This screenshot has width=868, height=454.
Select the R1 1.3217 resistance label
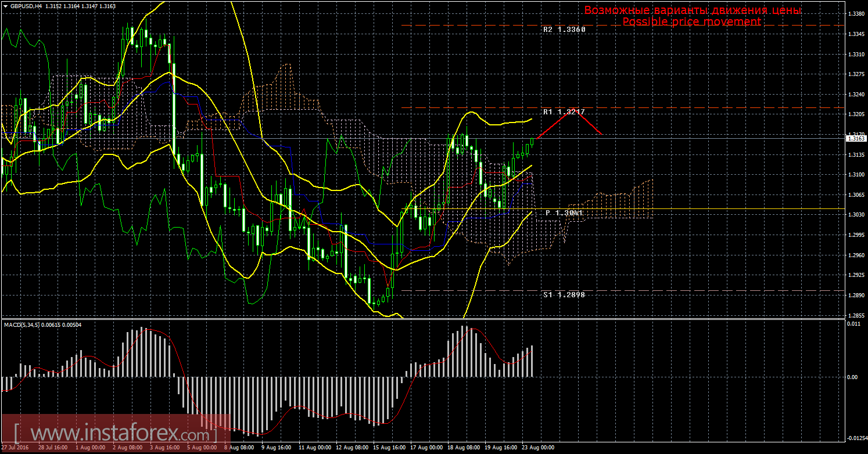[x=564, y=111]
